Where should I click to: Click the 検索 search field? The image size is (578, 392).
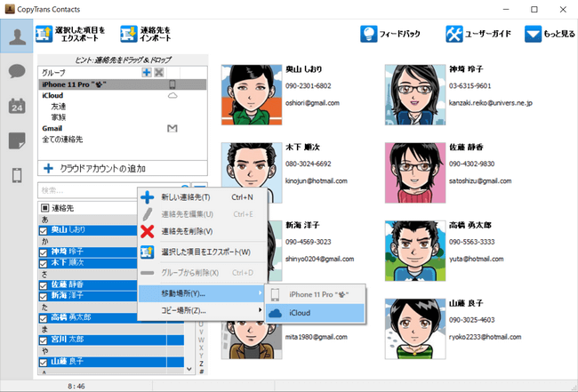click(x=110, y=190)
